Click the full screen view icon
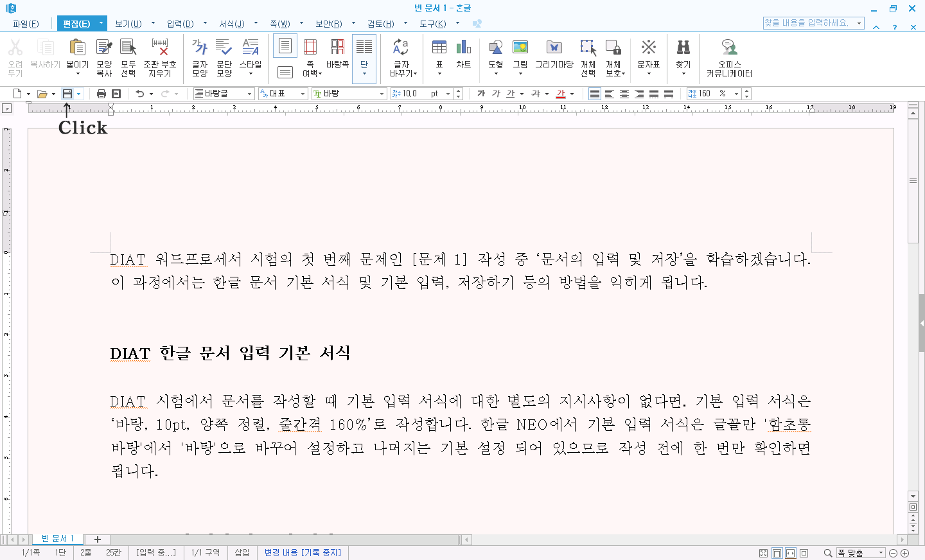Viewport: 925px width, 560px height. pos(763,553)
